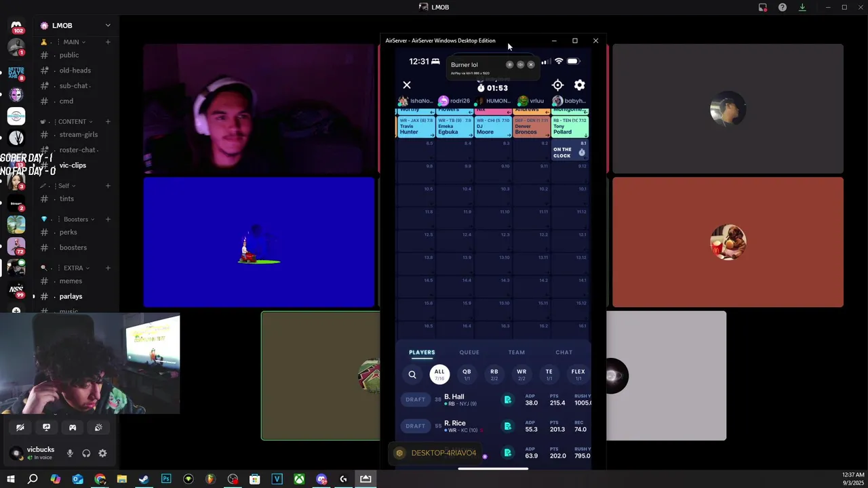Select the Tony Pollard pick card

click(x=570, y=126)
